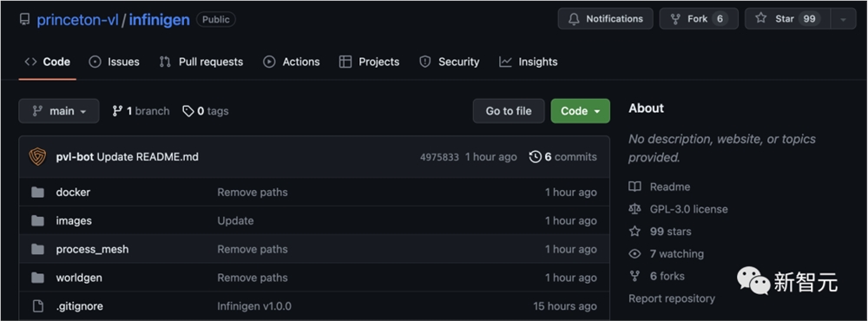Click the pvl-bot avatar icon

37,157
